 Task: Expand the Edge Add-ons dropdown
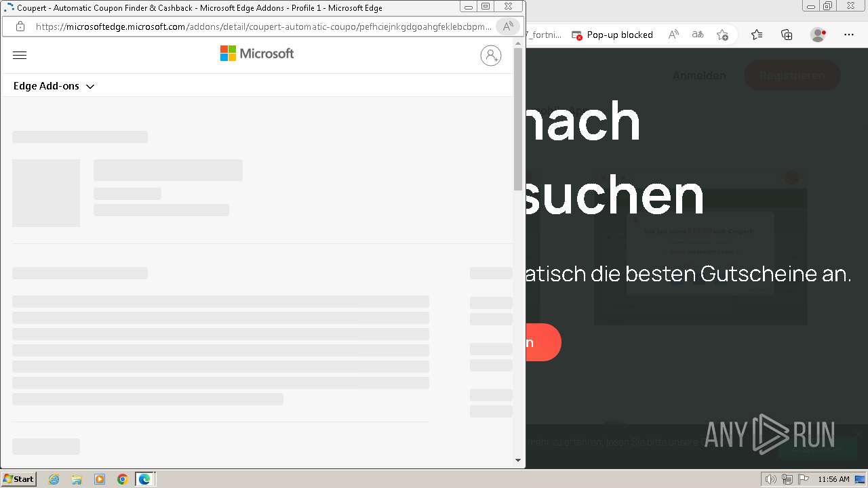click(x=54, y=86)
